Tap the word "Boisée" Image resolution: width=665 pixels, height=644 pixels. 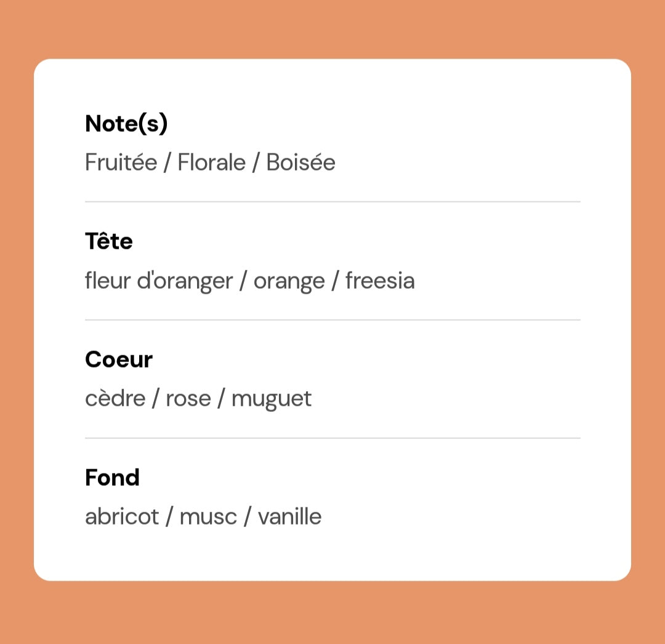coord(300,163)
